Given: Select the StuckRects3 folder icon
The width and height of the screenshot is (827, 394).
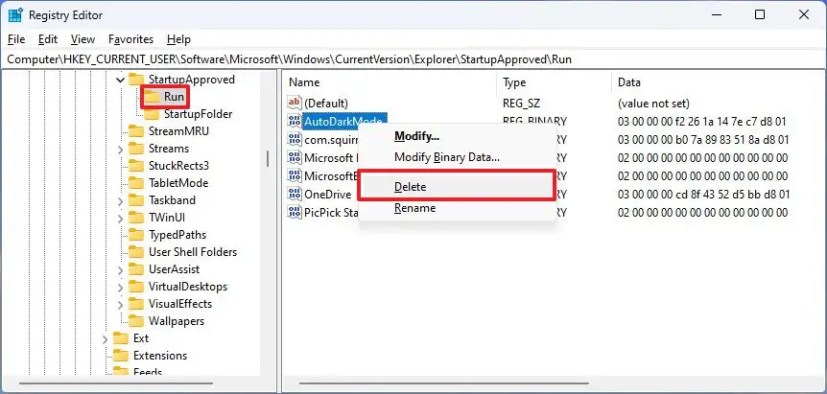Looking at the screenshot, I should (137, 166).
